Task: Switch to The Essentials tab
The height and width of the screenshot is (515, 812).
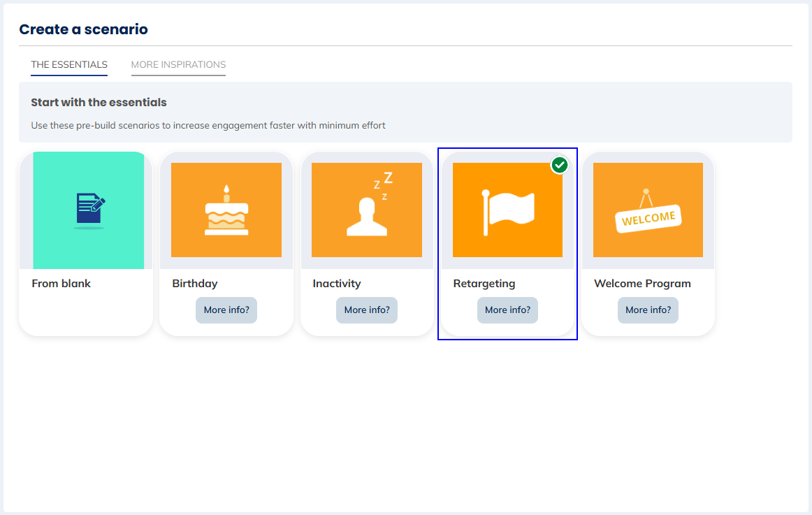Action: click(x=69, y=64)
